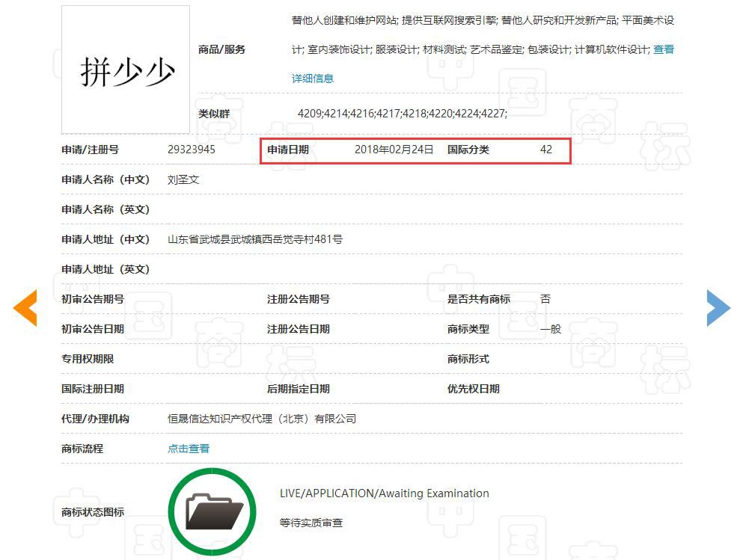Go to next trademark with blue arrow

point(718,308)
